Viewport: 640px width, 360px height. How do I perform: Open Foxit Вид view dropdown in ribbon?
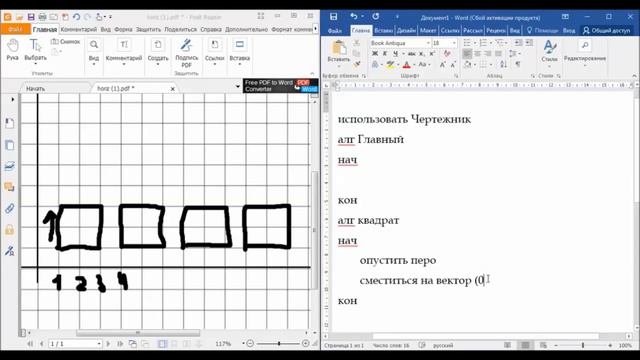pos(94,52)
